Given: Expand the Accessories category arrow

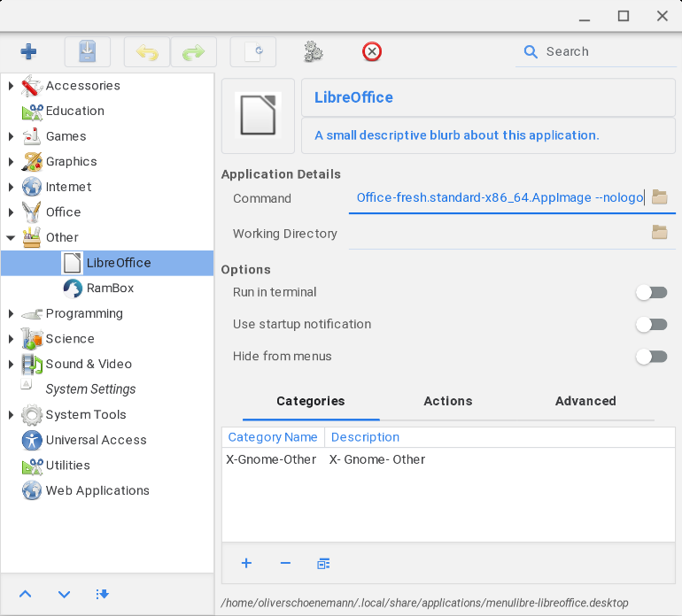Looking at the screenshot, I should tap(12, 86).
